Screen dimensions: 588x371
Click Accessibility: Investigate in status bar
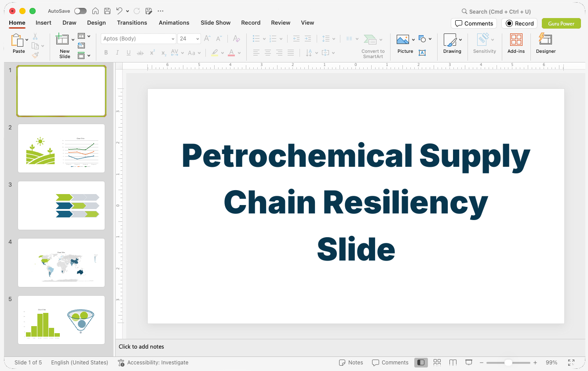(153, 363)
